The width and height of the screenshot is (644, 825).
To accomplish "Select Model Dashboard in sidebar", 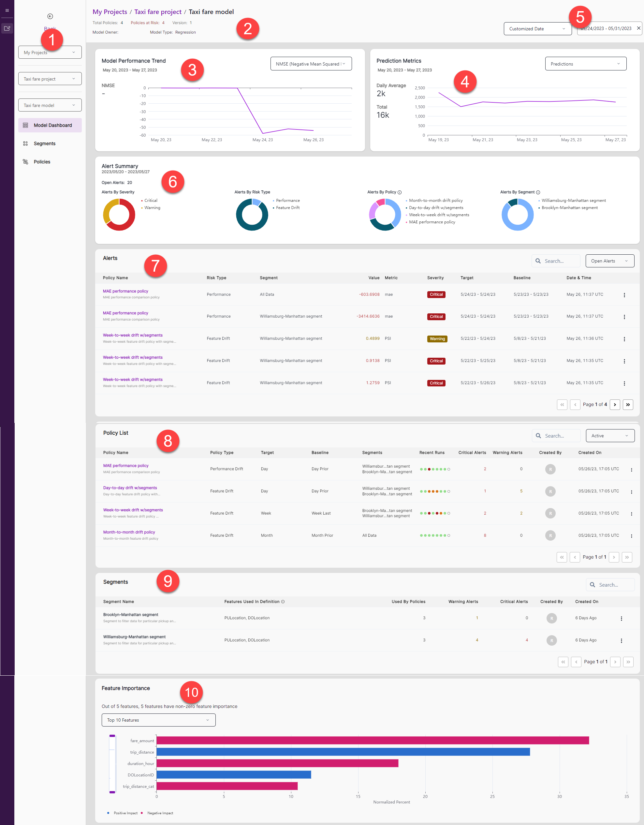I will [x=50, y=125].
